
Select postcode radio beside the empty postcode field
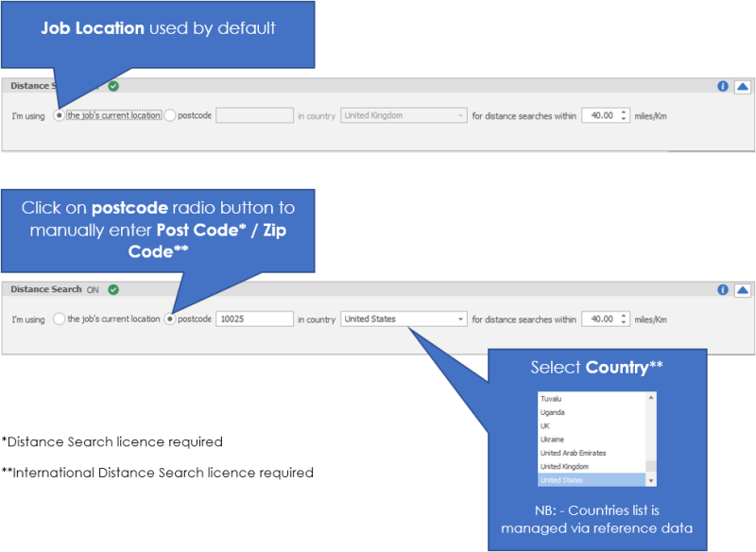click(x=170, y=115)
